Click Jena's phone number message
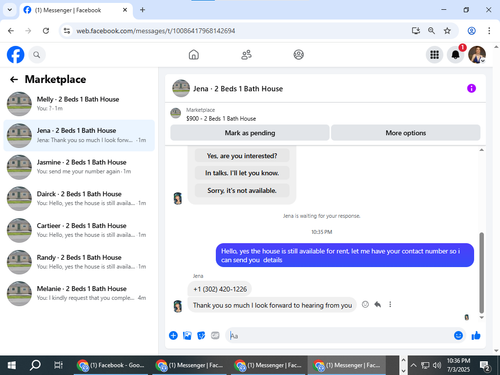Viewport: 500px width, 375px height. click(x=220, y=289)
